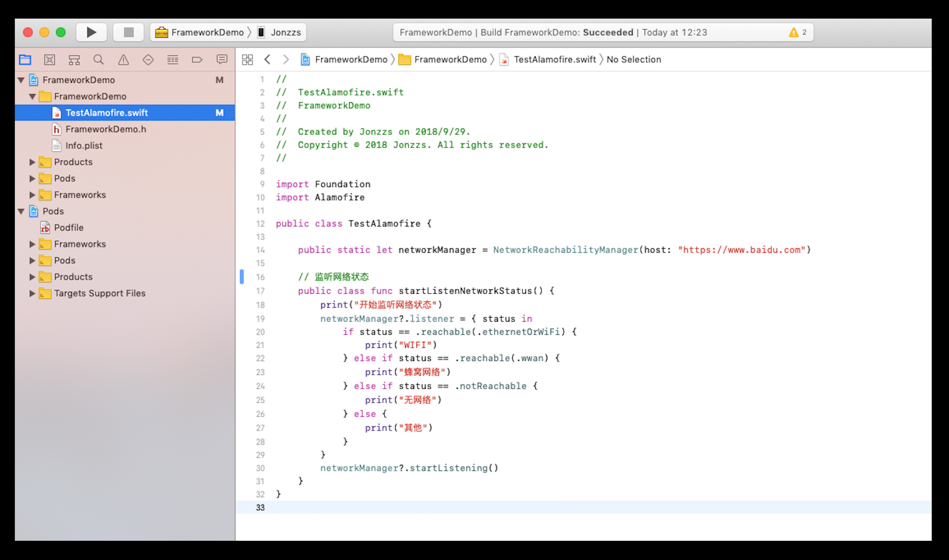Open the Breakpoint navigator icon
949x560 pixels.
coord(197,60)
